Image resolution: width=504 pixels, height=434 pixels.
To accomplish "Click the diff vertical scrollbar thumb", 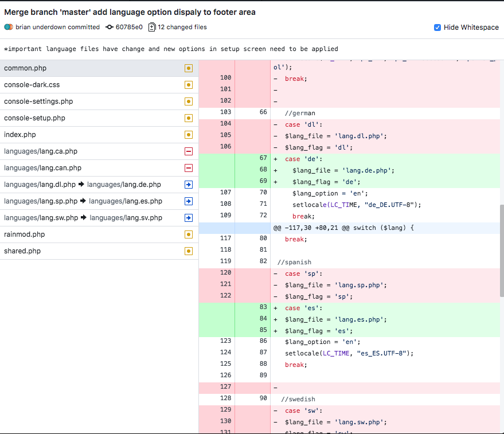I will (x=502, y=251).
